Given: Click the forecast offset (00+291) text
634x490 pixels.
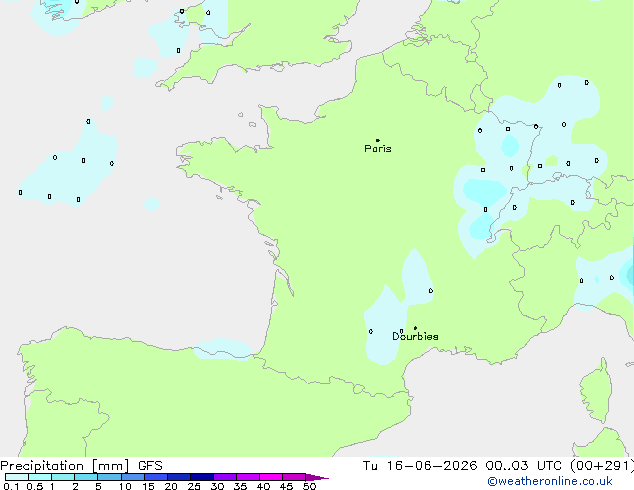Looking at the screenshot, I should coord(602,466).
